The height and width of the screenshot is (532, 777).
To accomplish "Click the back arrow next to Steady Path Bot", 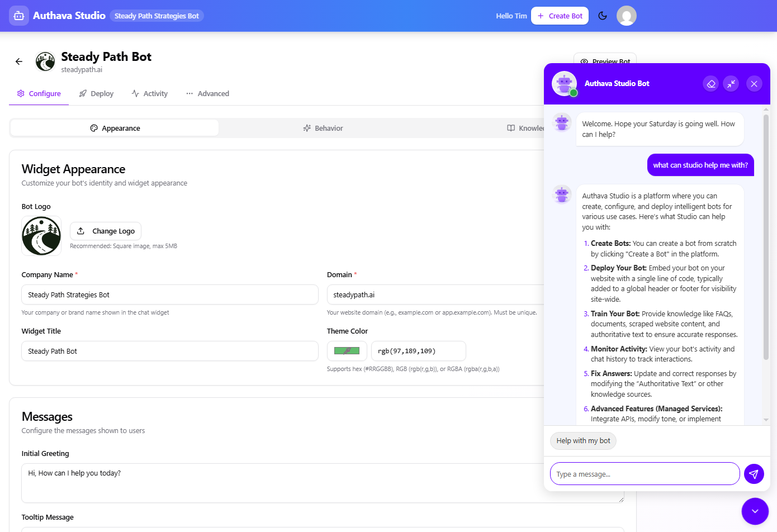I will 19,61.
